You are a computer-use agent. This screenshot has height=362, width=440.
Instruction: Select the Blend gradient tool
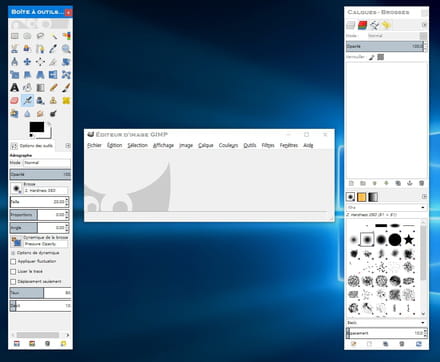pyautogui.click(x=40, y=87)
